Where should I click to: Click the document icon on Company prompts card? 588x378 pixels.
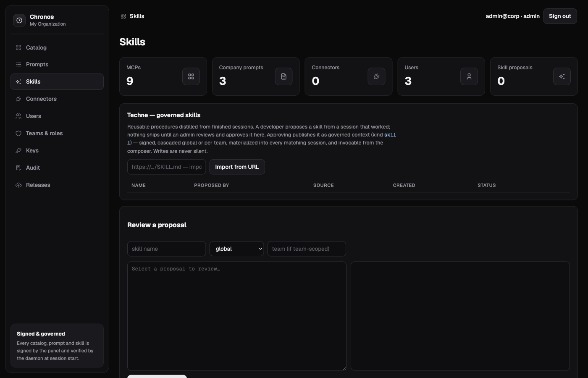pos(284,76)
